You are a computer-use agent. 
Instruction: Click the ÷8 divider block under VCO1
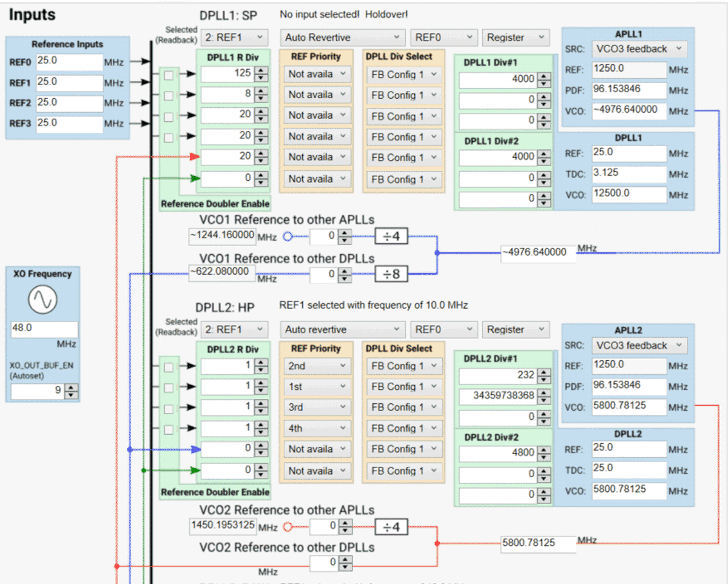click(x=391, y=274)
